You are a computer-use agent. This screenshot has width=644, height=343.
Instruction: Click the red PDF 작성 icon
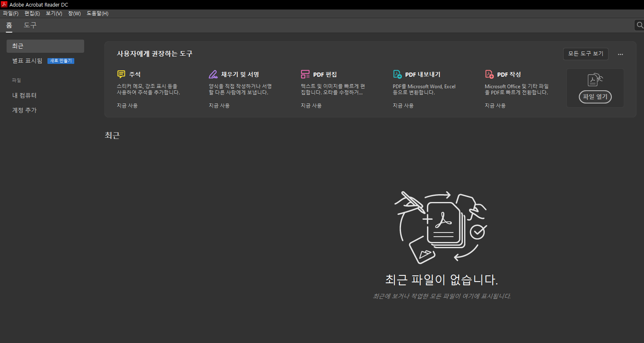tap(489, 74)
